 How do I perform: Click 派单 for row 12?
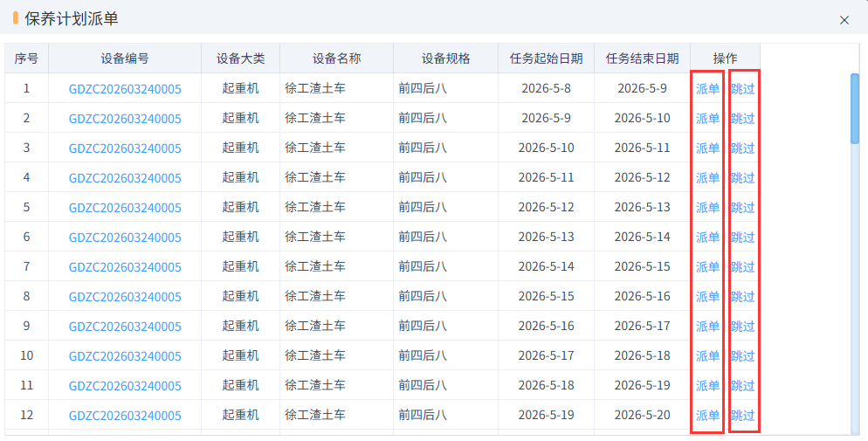pos(707,416)
